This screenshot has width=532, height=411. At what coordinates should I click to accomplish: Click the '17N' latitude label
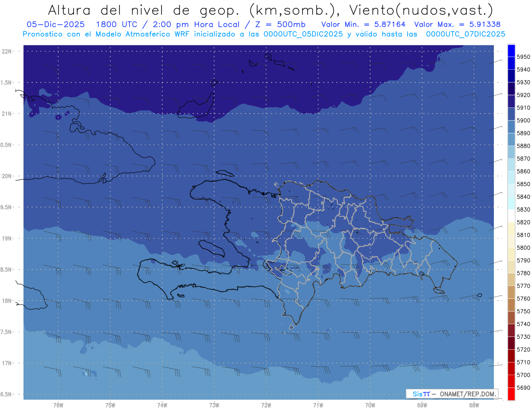click(8, 364)
